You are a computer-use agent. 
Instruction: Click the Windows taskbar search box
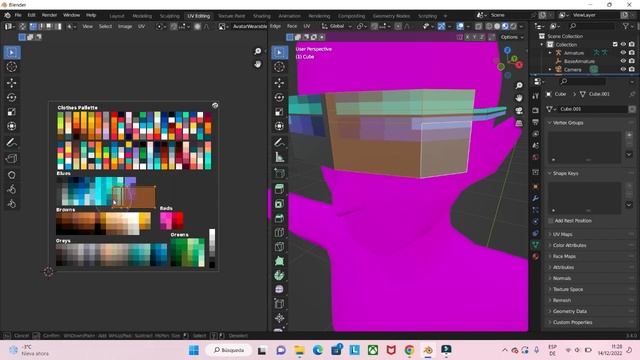pyautogui.click(x=229, y=350)
